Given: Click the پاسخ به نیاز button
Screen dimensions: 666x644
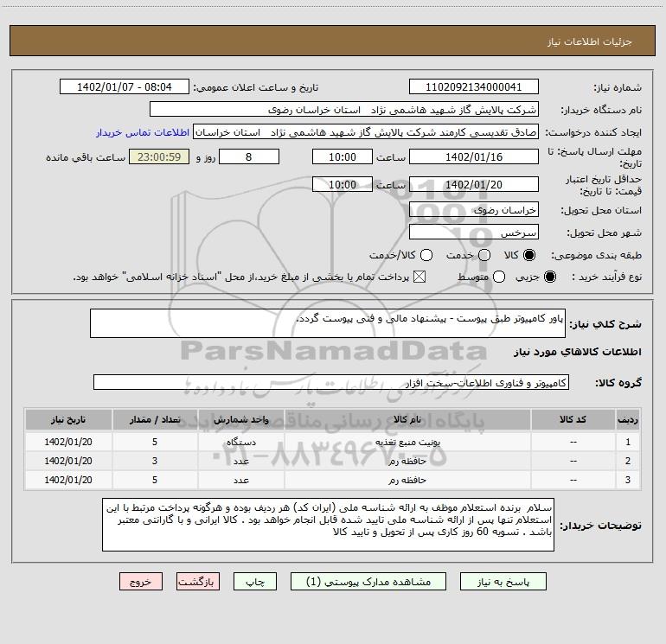Looking at the screenshot, I should point(503,582).
